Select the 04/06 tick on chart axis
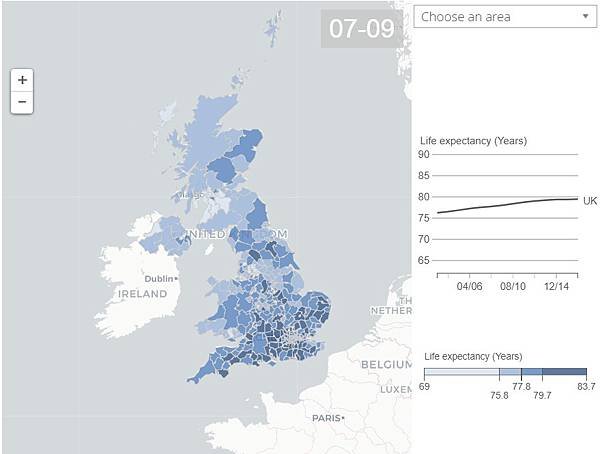The height and width of the screenshot is (454, 600). (469, 286)
